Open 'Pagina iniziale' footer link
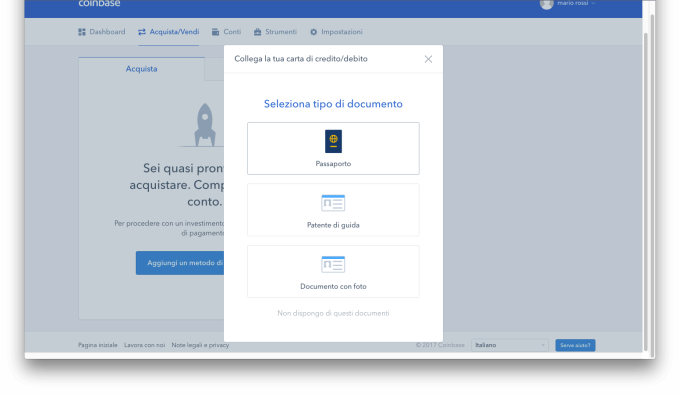680x394 pixels. (98, 345)
